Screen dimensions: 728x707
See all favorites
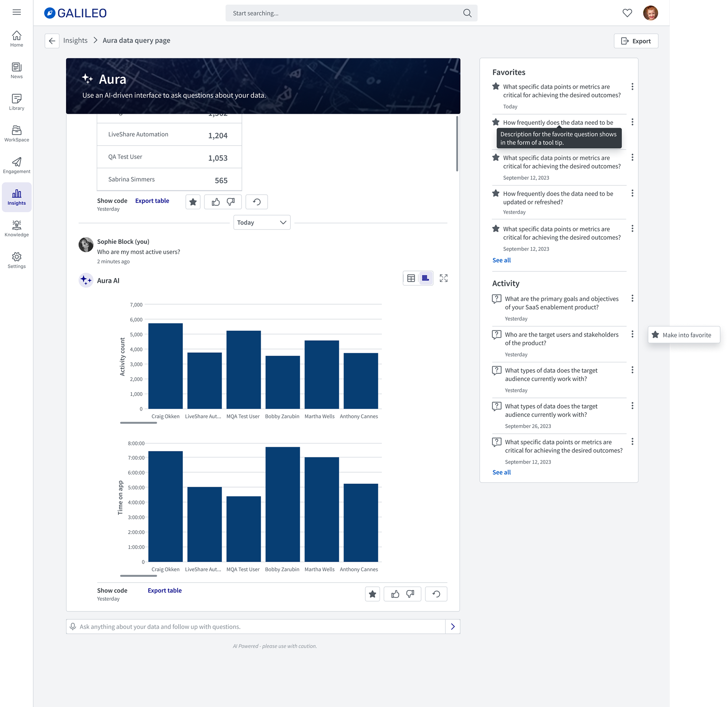coord(501,260)
